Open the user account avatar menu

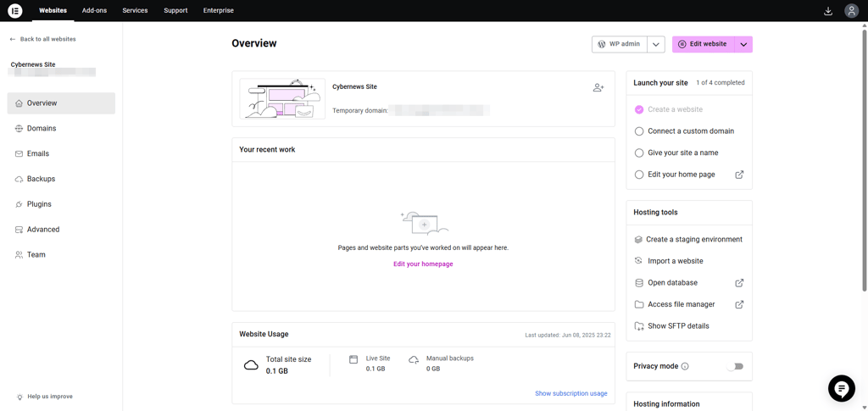[x=851, y=10]
